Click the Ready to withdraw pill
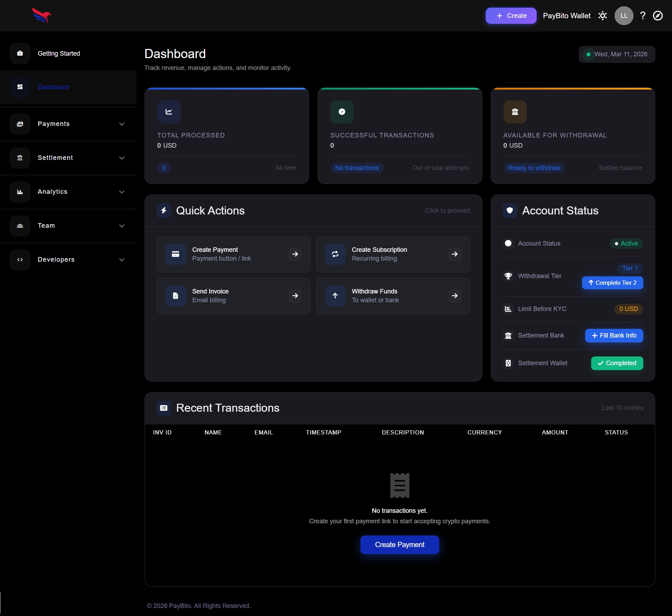 tap(534, 168)
